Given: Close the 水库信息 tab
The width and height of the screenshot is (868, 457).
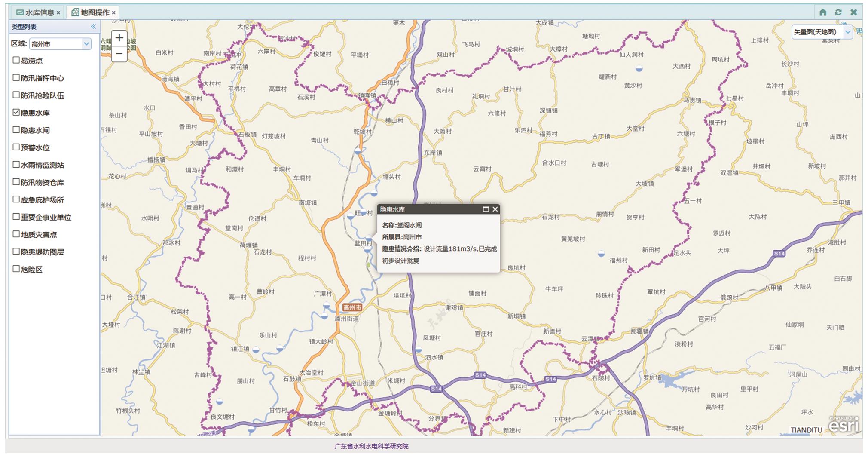Looking at the screenshot, I should [58, 13].
